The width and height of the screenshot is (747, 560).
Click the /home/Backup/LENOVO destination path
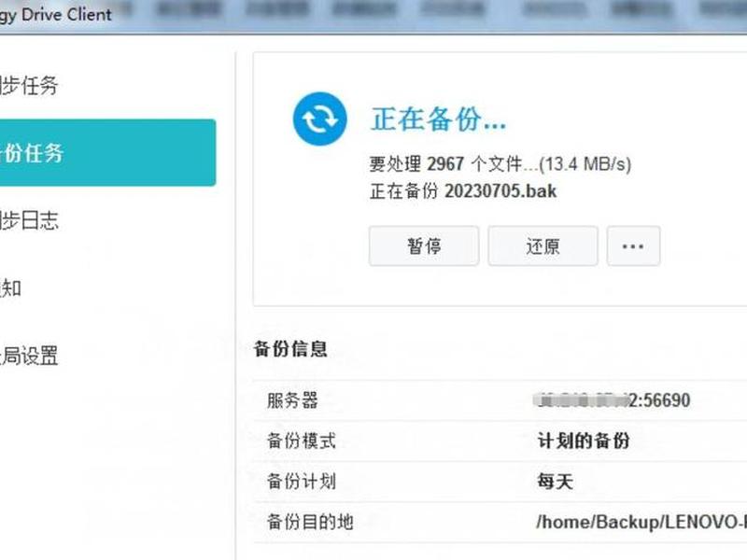point(641,522)
